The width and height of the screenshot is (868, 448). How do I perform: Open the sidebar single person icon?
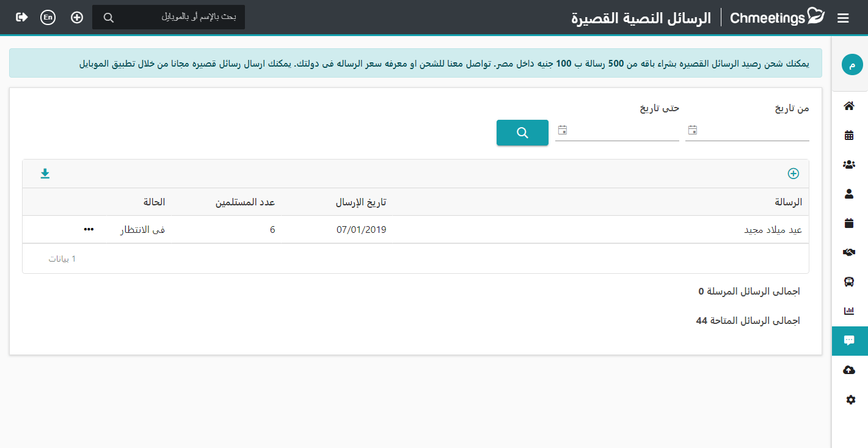[849, 194]
